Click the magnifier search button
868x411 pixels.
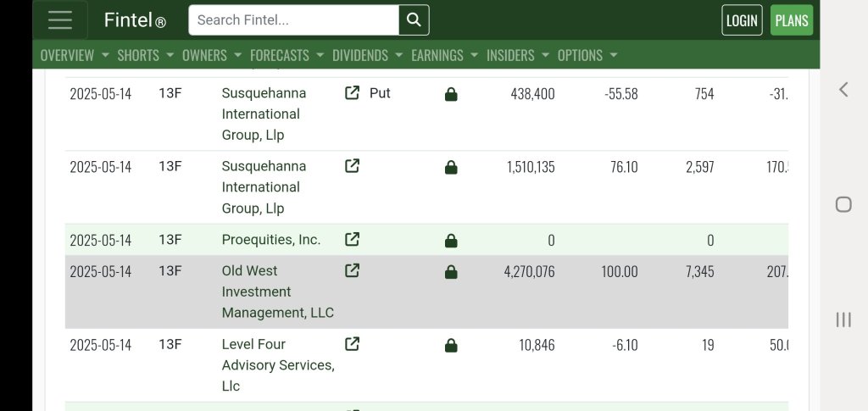tap(414, 19)
